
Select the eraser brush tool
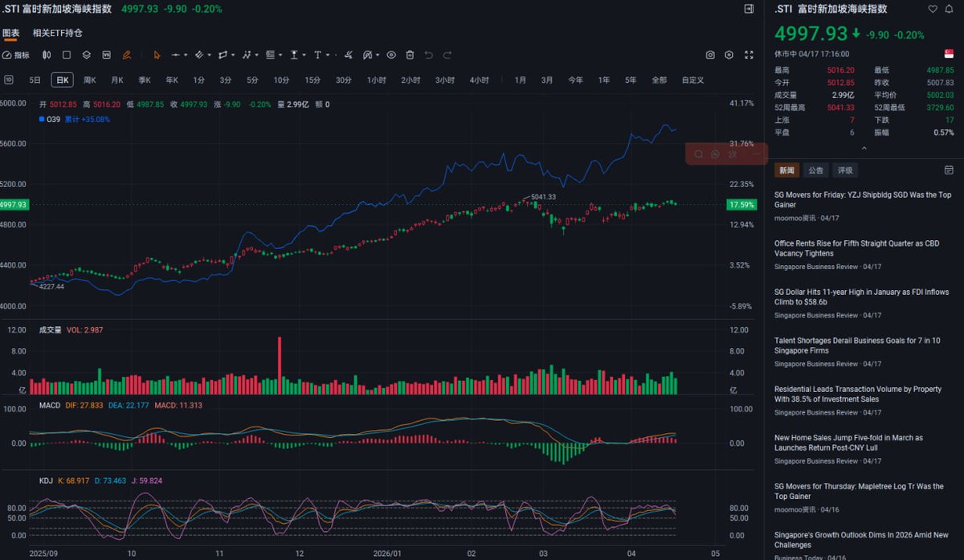(349, 55)
